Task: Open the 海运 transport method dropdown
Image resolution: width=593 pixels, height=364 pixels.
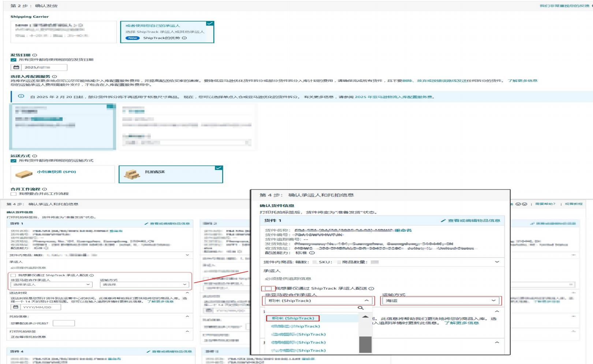Action: pyautogui.click(x=440, y=301)
